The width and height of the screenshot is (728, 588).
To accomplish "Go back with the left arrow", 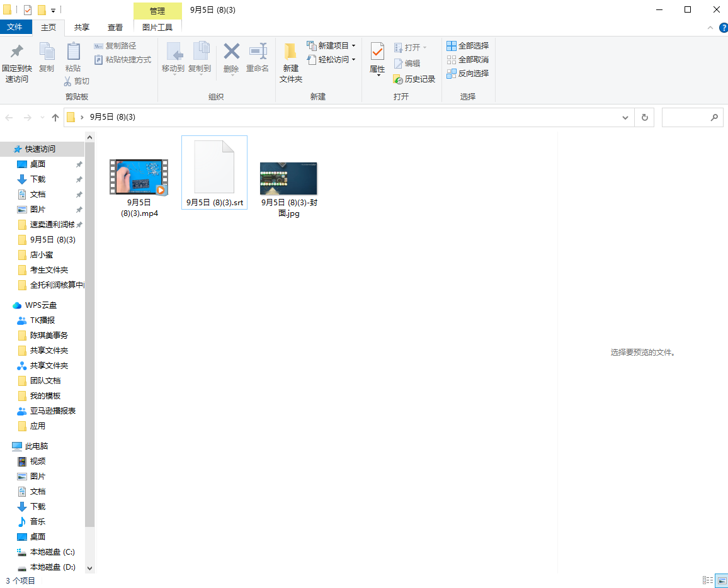I will [9, 118].
